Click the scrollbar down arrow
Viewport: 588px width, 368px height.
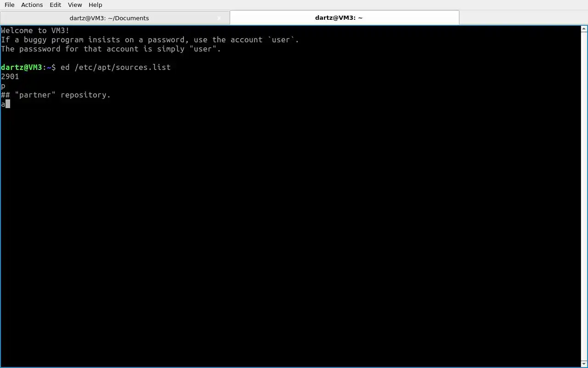[x=584, y=364]
